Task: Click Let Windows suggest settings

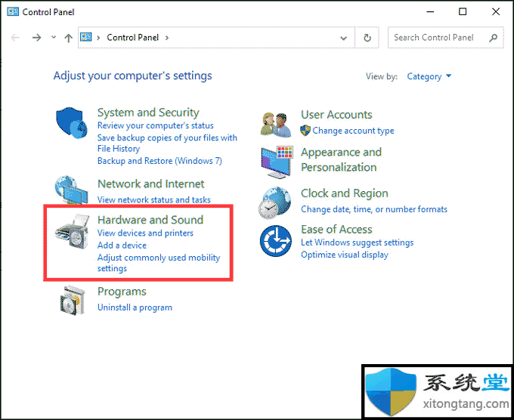Action: click(x=358, y=242)
